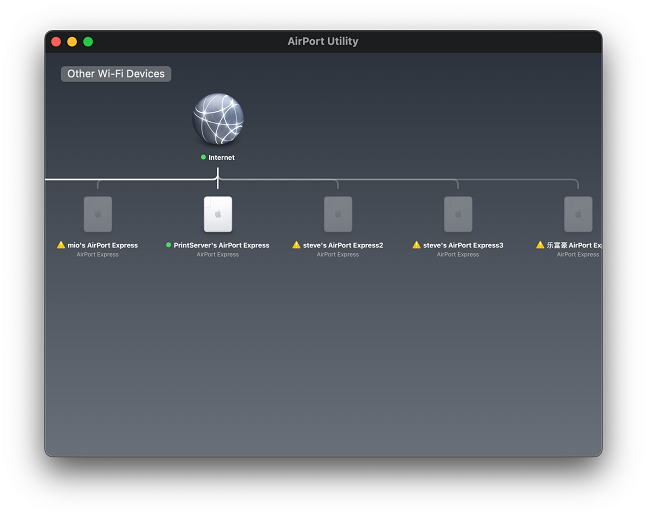647x516 pixels.
Task: Select the partially visible rightmost AirPort device icon
Action: click(x=578, y=214)
